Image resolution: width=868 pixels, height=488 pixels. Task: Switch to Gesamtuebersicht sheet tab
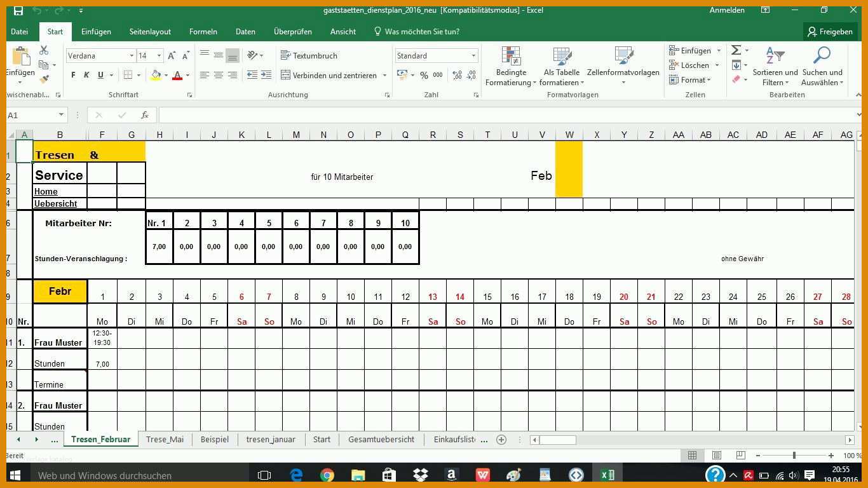[381, 440]
